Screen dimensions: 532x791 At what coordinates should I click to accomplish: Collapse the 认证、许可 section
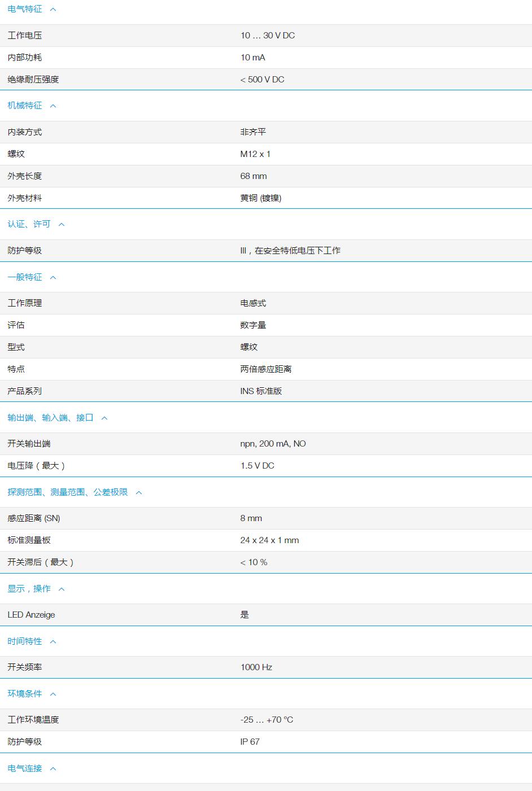pos(62,224)
